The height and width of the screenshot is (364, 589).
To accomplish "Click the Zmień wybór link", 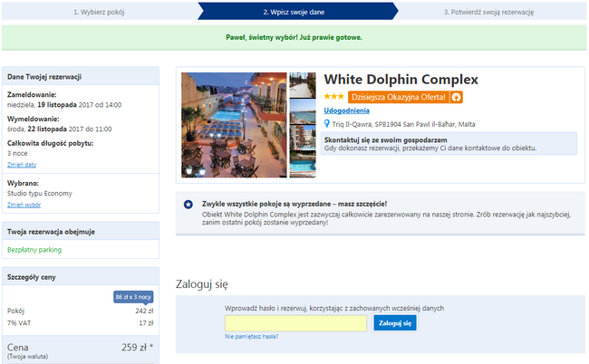I will point(24,205).
